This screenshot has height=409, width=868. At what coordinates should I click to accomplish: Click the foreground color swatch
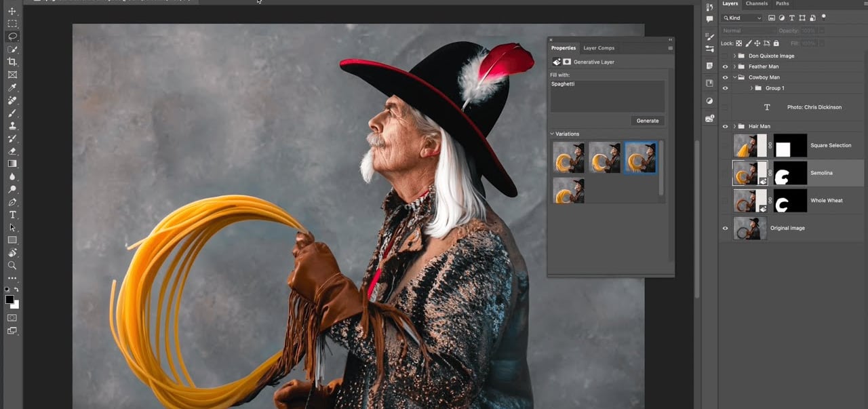click(x=9, y=299)
